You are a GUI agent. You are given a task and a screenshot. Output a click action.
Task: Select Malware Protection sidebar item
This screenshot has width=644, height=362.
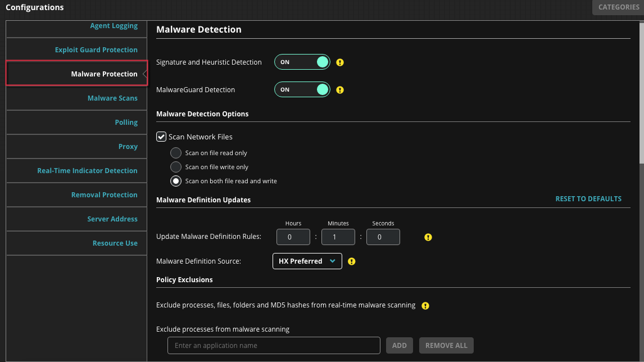(77, 74)
